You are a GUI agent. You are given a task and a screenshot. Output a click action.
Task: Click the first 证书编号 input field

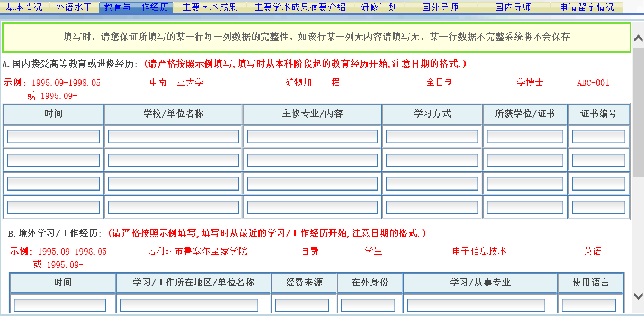point(598,136)
